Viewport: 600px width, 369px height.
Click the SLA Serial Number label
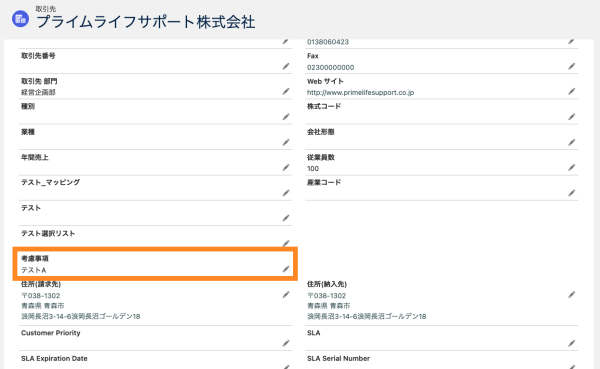[339, 358]
